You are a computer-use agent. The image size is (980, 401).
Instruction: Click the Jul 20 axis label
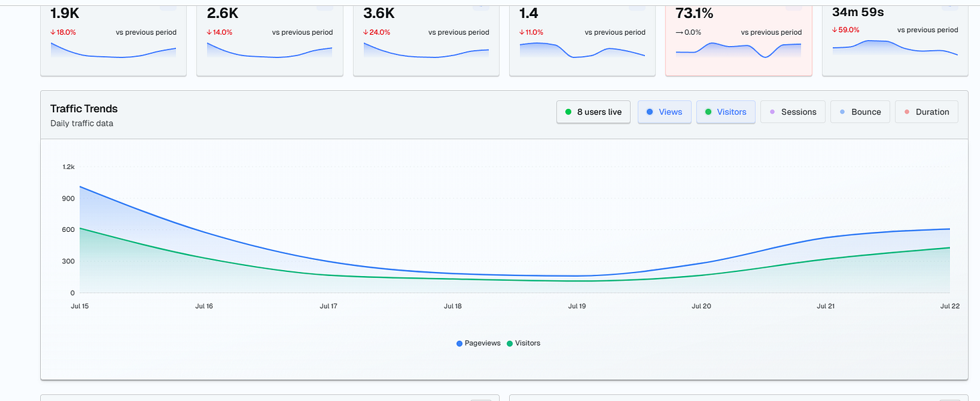[702, 306]
